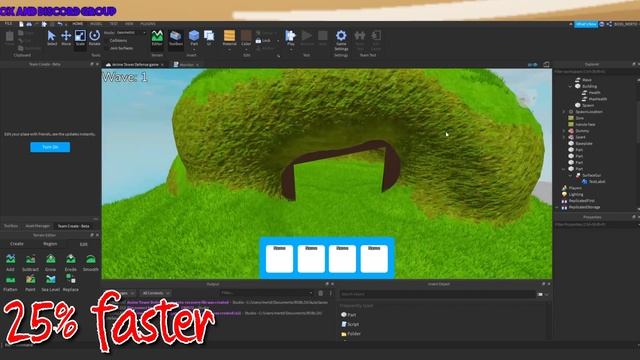This screenshot has width=640, height=360.
Task: Switch to the HOME ribbon tab
Action: click(x=78, y=24)
